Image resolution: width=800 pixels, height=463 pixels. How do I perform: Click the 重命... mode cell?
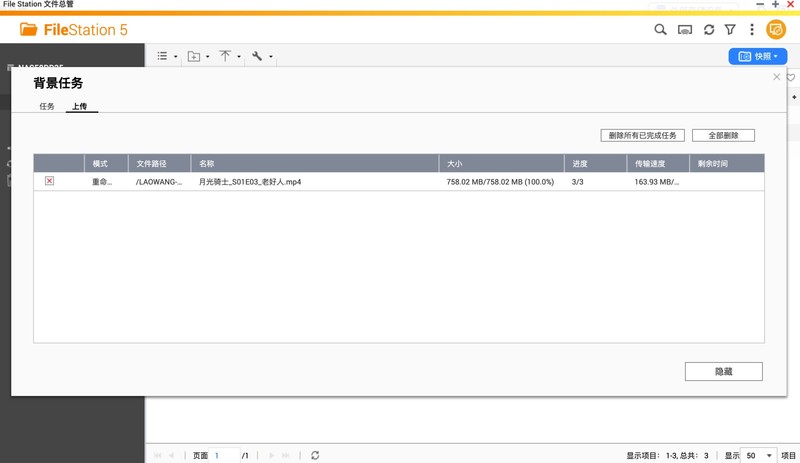[x=102, y=182]
